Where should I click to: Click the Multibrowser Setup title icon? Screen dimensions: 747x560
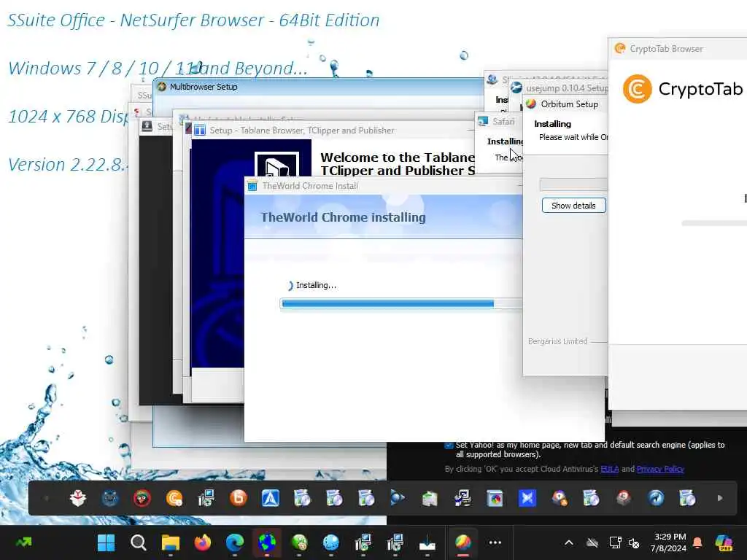(161, 87)
